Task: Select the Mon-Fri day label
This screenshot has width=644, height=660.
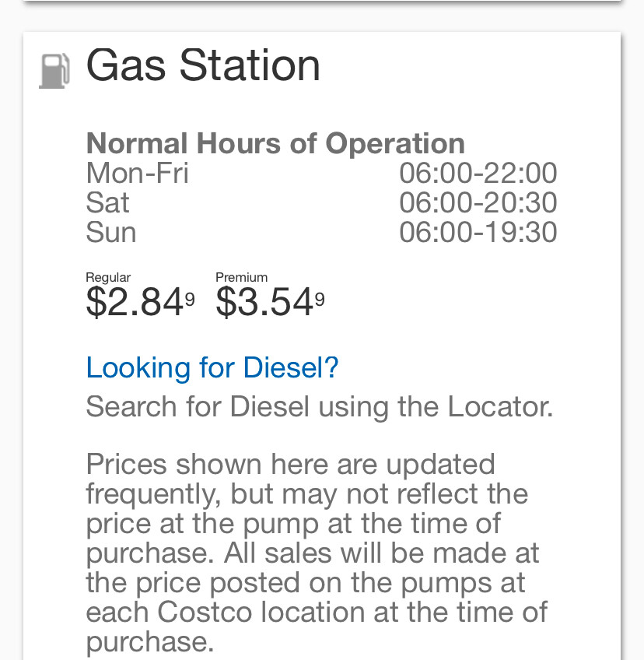Action: [x=137, y=173]
